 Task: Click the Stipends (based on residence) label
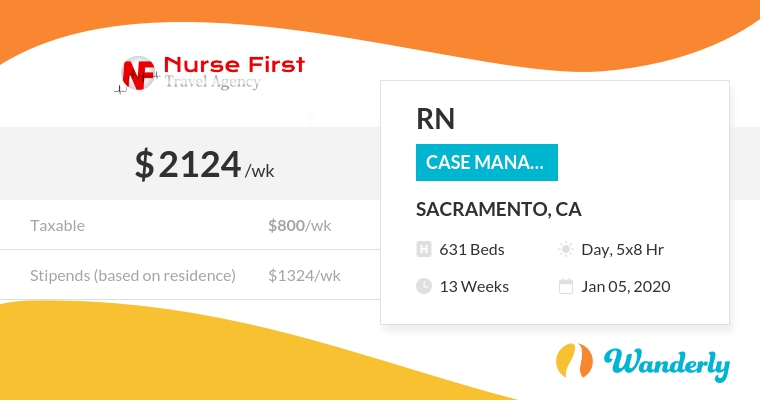click(132, 275)
